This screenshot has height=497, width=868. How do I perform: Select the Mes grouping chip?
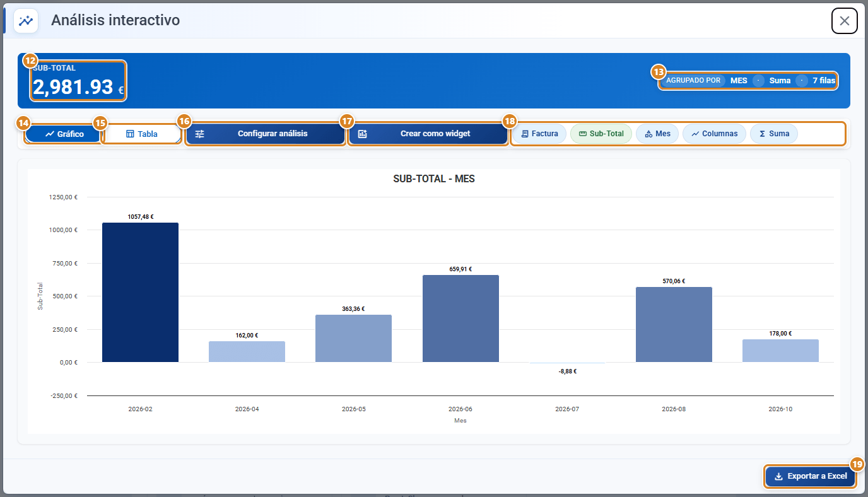click(657, 134)
